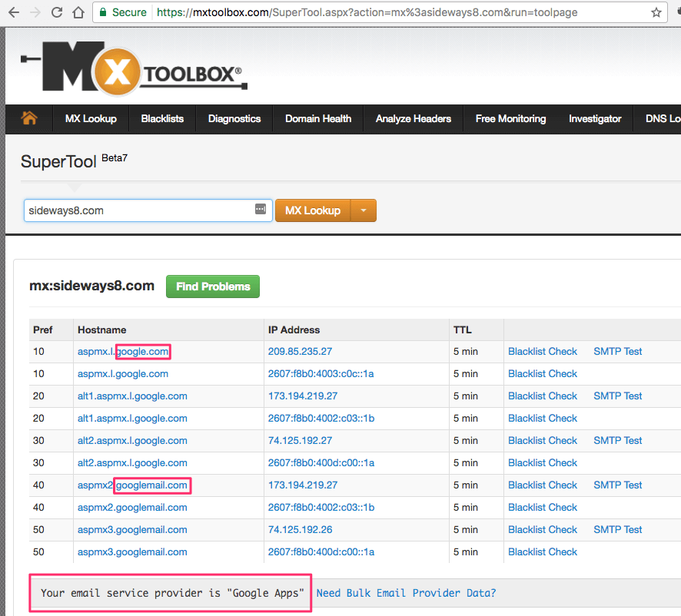Click the bookmark star in the address bar
681x616 pixels.
click(655, 12)
